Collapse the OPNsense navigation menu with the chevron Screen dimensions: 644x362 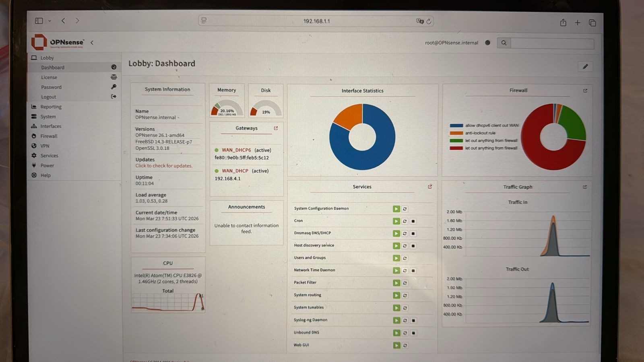tap(92, 43)
